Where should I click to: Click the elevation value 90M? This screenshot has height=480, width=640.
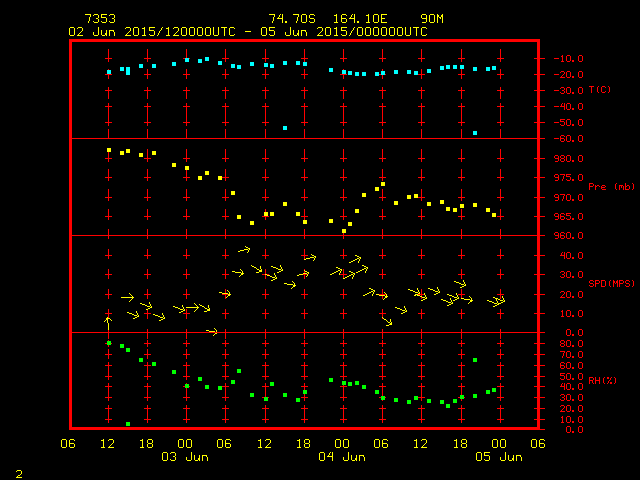pyautogui.click(x=432, y=19)
